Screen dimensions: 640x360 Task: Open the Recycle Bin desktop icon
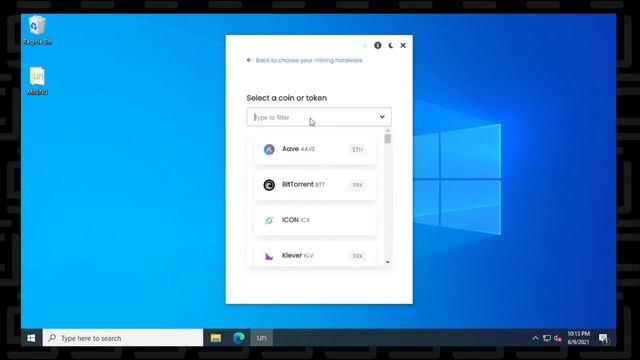pyautogui.click(x=37, y=30)
